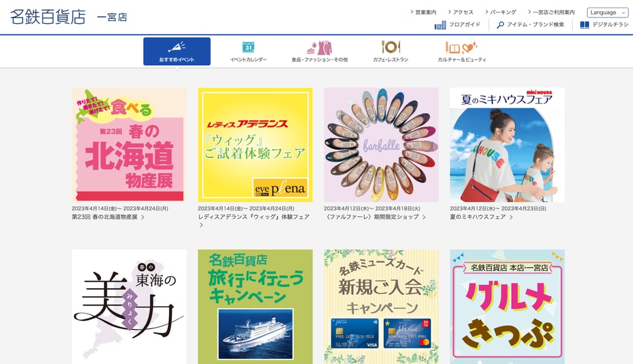Go to the パーキング page

click(x=501, y=12)
